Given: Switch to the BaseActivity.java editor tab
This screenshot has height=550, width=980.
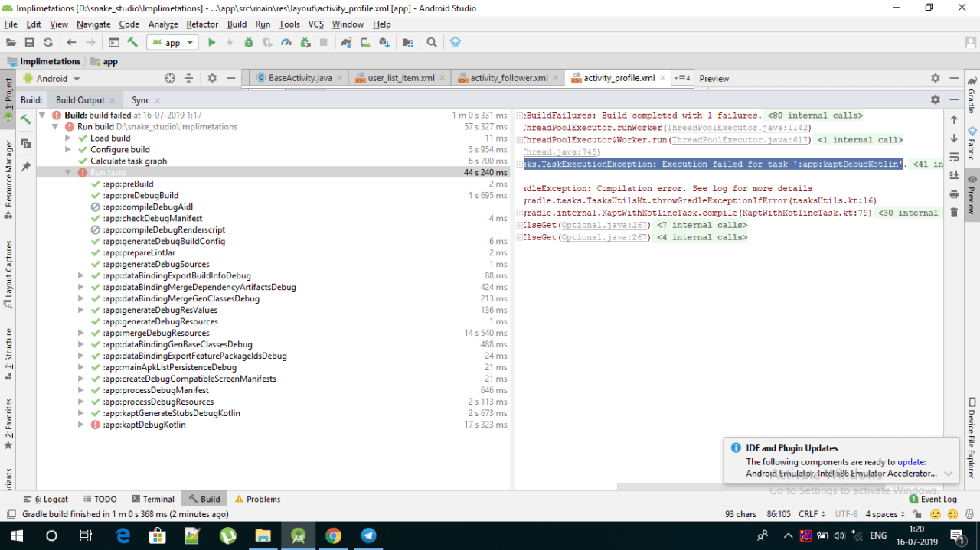Looking at the screenshot, I should tap(300, 77).
